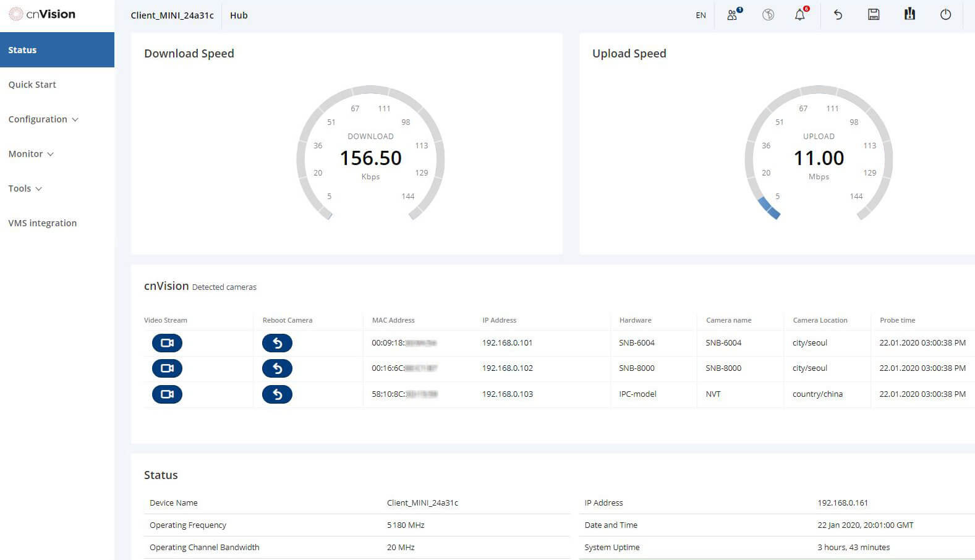This screenshot has width=975, height=560.
Task: Open the notifications bell
Action: pyautogui.click(x=800, y=15)
